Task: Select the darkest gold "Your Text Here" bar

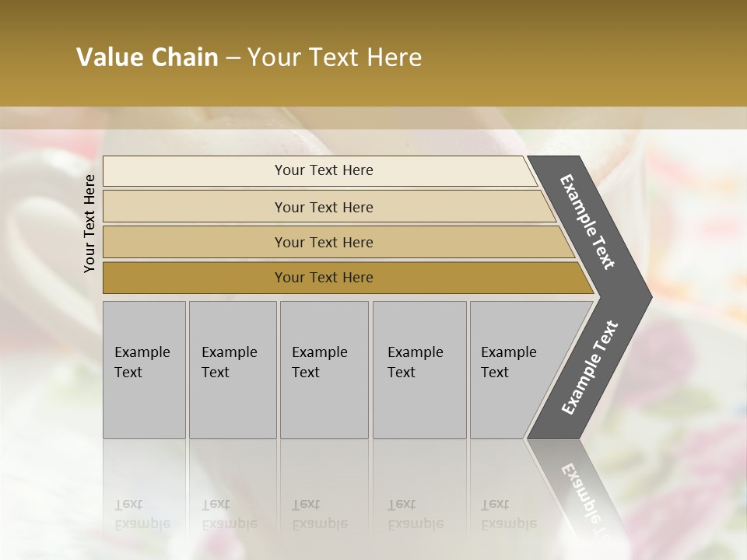Action: click(x=323, y=278)
